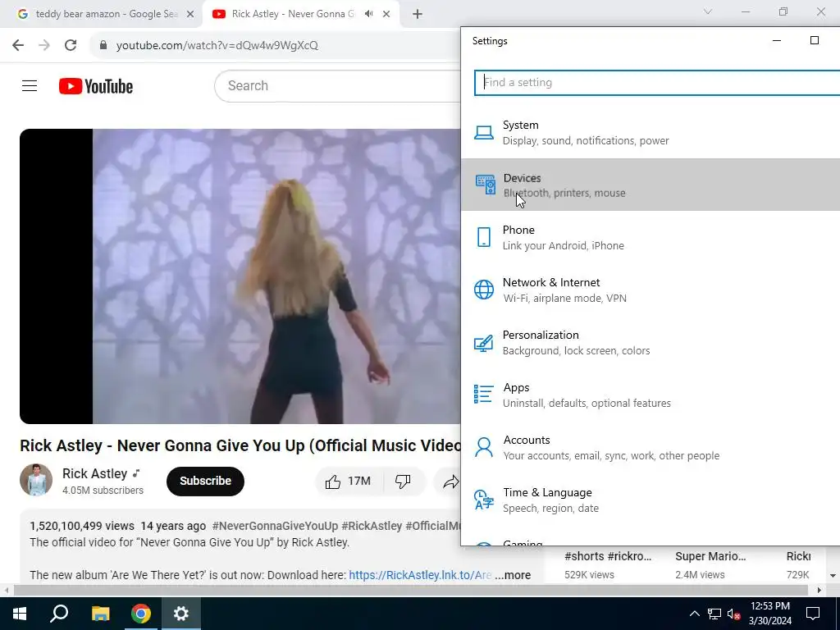Click the vertical scroll down arrow
The height and width of the screenshot is (630, 840).
pyautogui.click(x=833, y=576)
